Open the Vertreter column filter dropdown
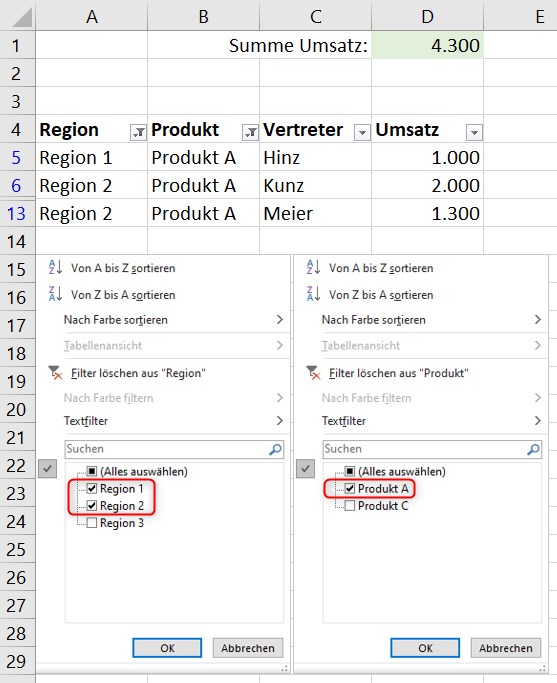Viewport: 557px width, 683px height. (x=362, y=132)
